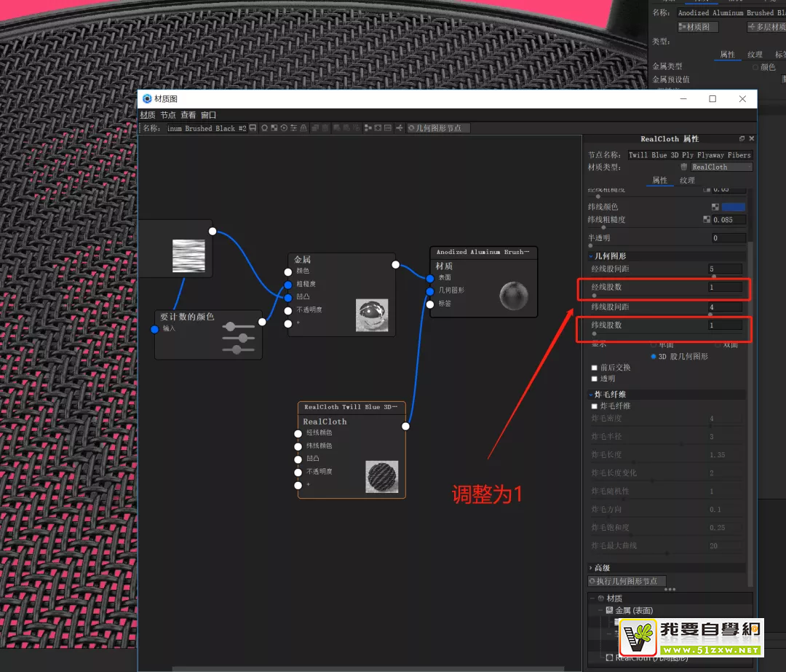Viewport: 786px width, 672px height.
Task: Click the sliders icon on 要计数的颜色 node
Action: coord(239,338)
